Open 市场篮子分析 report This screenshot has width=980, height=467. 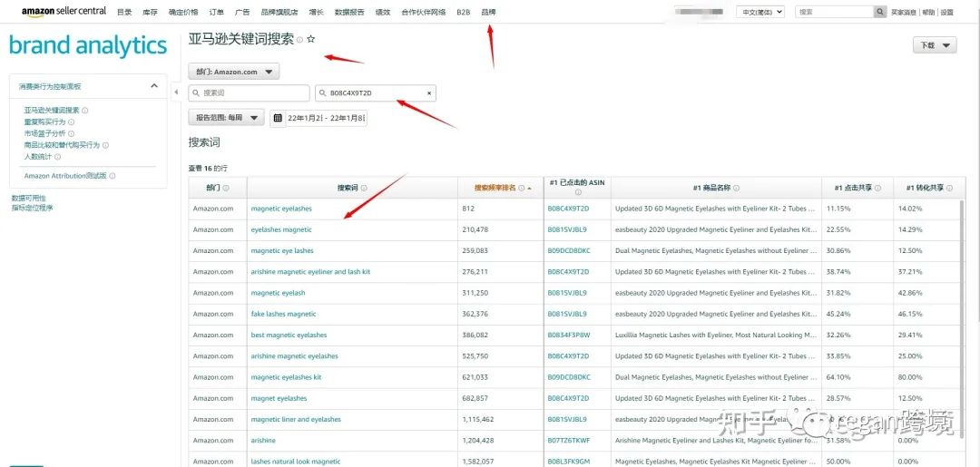click(x=45, y=133)
